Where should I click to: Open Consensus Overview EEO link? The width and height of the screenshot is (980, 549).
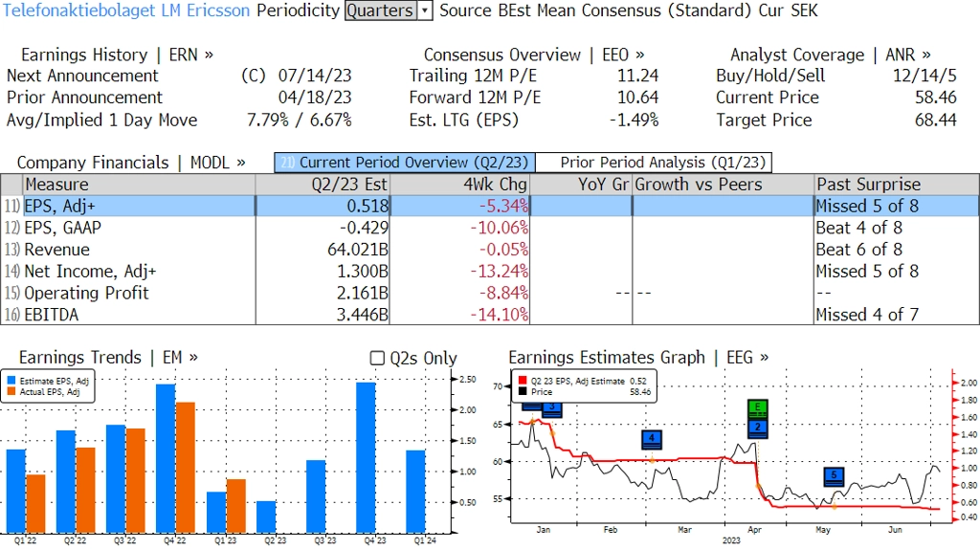[534, 55]
